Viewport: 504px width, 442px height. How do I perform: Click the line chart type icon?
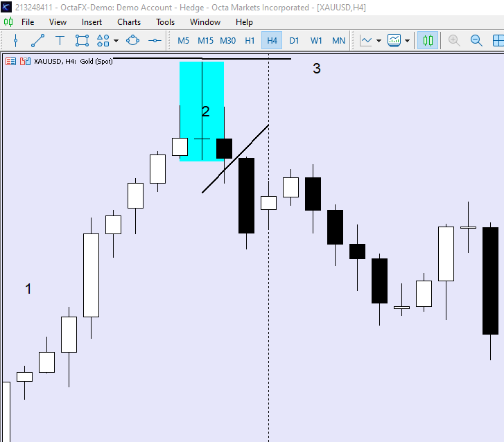(366, 40)
